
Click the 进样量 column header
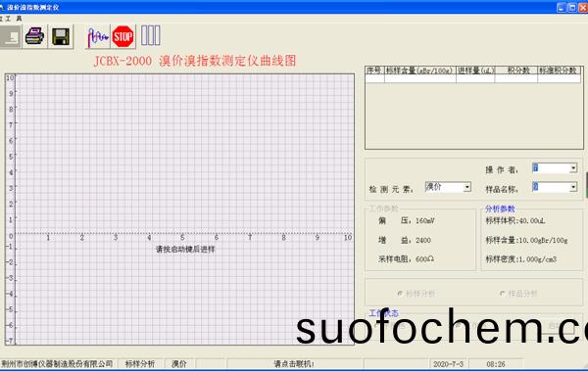click(475, 70)
